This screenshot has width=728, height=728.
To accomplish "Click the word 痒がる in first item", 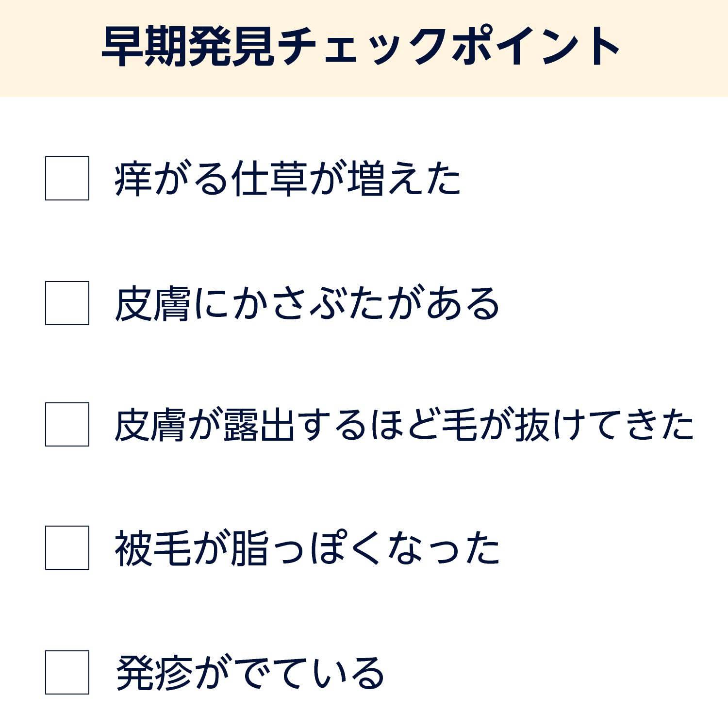I will (x=171, y=179).
